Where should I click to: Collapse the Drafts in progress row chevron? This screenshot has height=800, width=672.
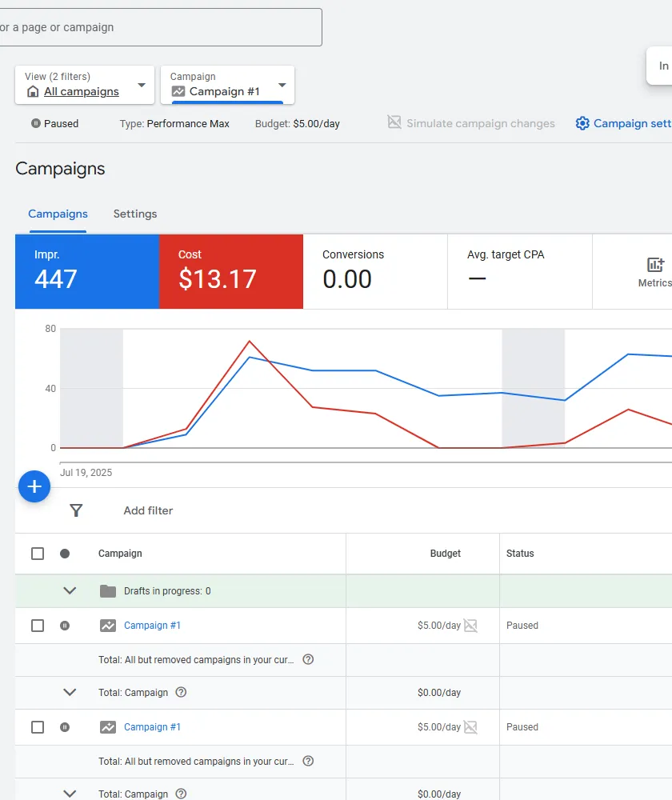point(70,591)
